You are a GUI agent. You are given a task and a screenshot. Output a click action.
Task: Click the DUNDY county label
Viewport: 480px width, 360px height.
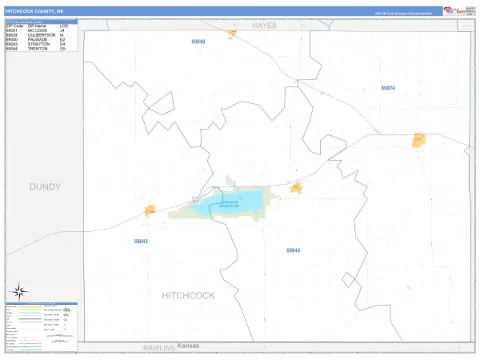click(x=45, y=187)
